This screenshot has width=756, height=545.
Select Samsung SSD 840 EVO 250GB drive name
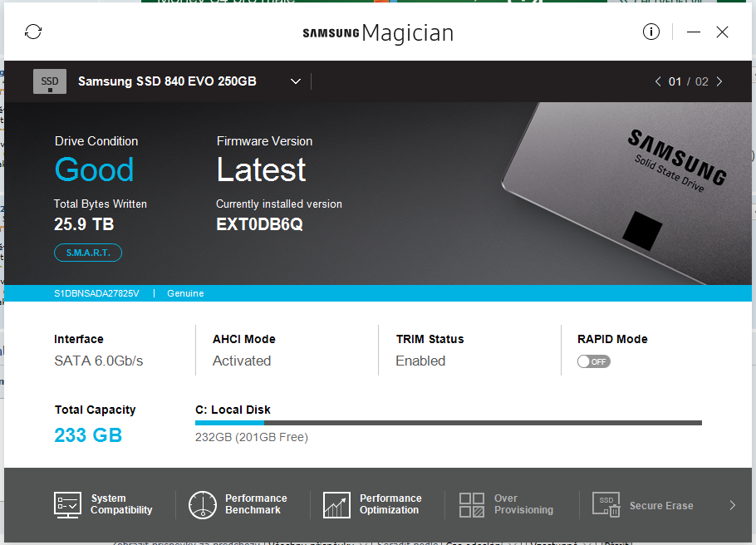tap(167, 81)
